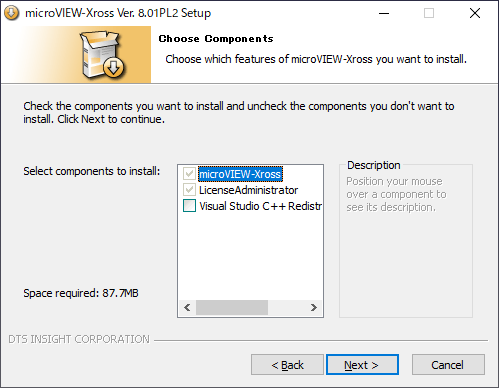Select the LicenseAdministrator list entry

(248, 190)
